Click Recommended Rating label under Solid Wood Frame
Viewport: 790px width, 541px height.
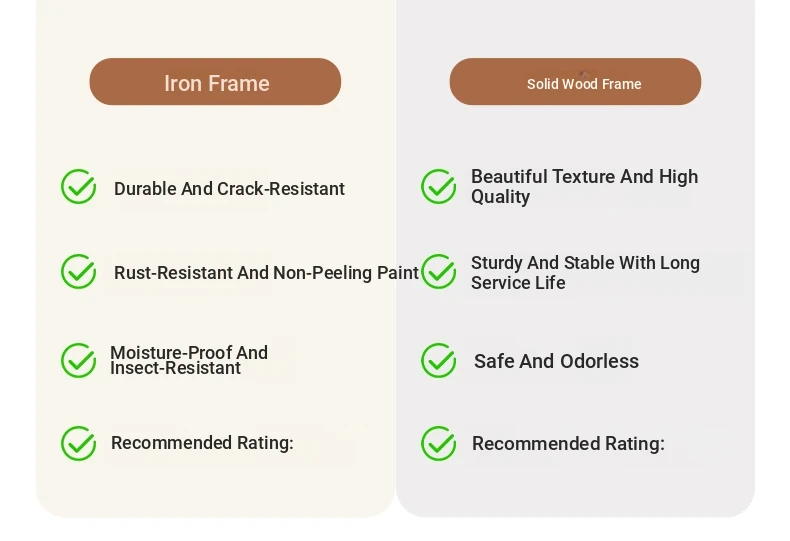point(568,444)
